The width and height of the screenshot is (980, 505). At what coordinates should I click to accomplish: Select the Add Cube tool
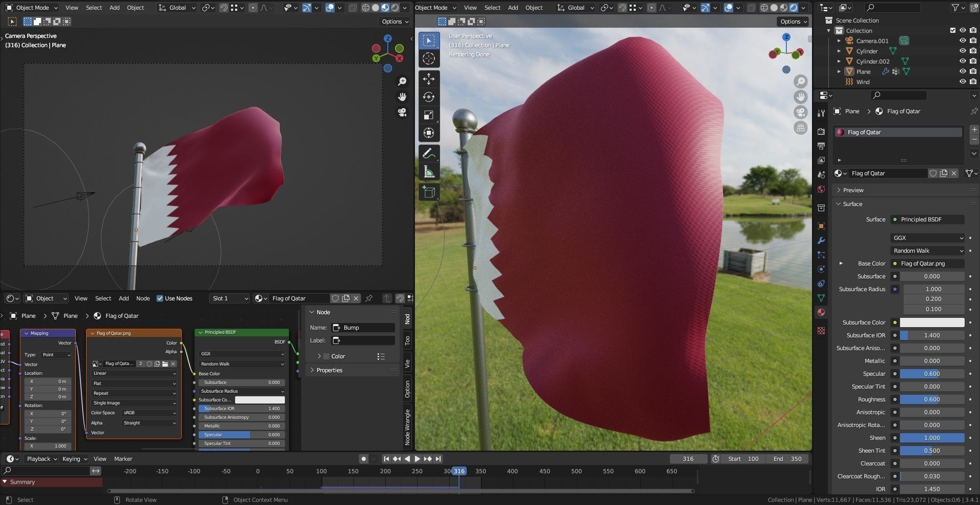(429, 192)
